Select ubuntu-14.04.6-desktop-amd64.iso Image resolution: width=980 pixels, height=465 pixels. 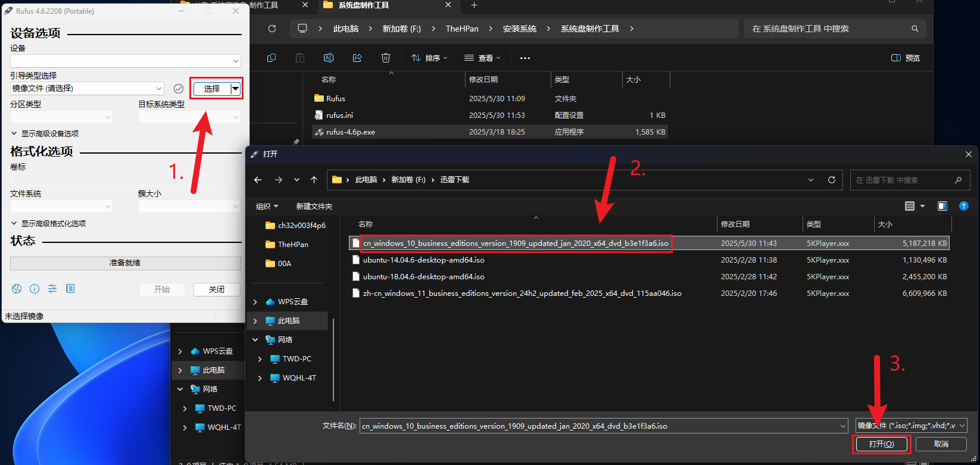[x=649, y=260]
